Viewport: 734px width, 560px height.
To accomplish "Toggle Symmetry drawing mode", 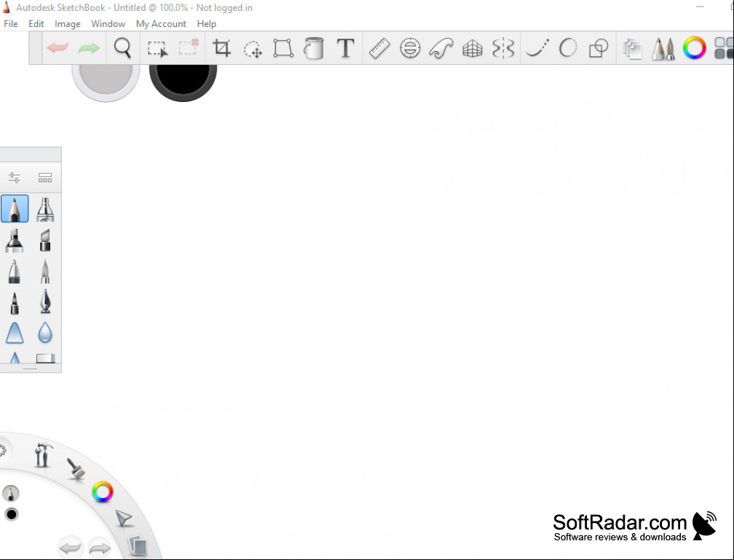I will [x=503, y=48].
